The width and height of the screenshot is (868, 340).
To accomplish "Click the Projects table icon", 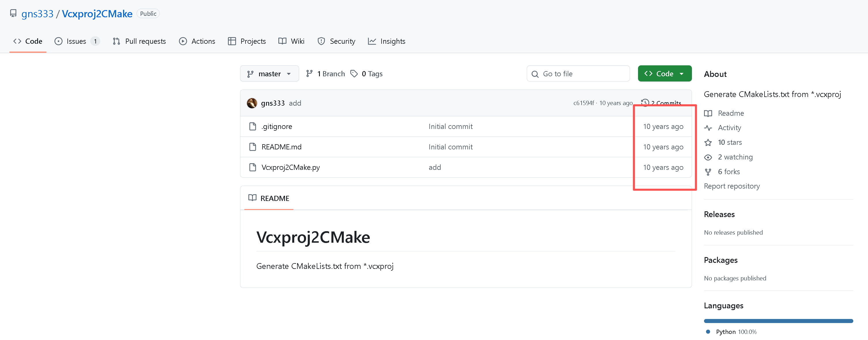I will pyautogui.click(x=232, y=41).
